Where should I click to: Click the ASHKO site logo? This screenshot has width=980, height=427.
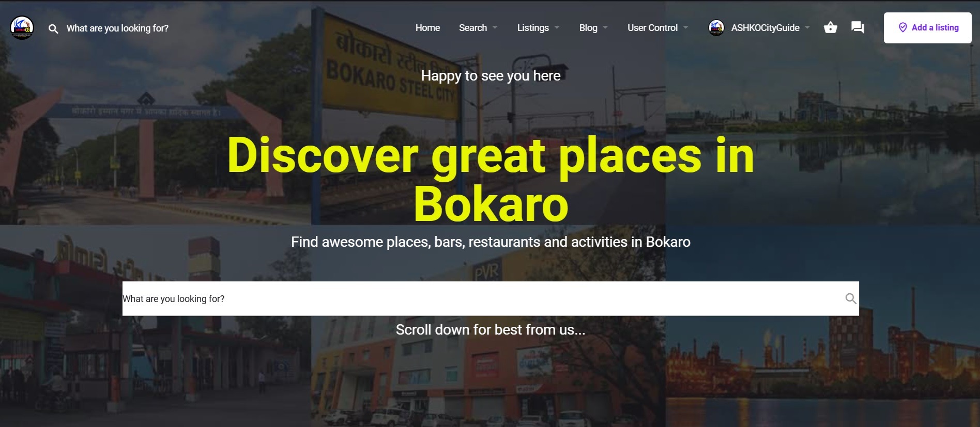(22, 27)
